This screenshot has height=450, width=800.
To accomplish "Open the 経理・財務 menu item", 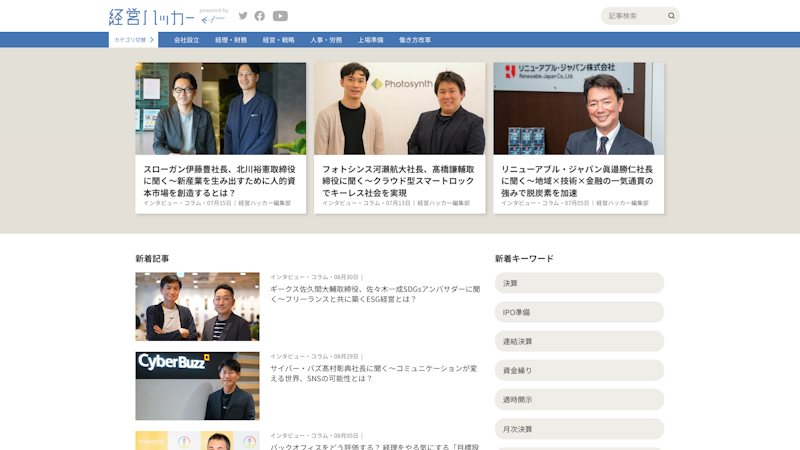I will tap(231, 40).
